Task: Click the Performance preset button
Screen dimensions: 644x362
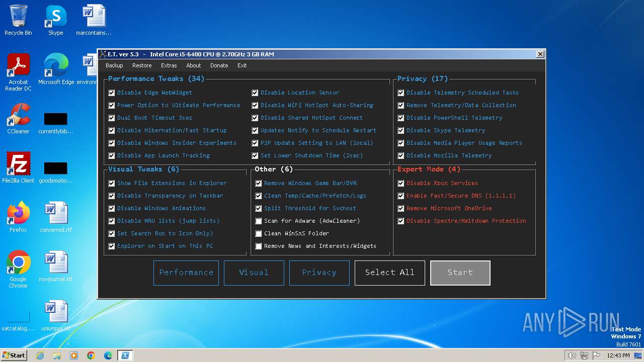Action: (186, 273)
